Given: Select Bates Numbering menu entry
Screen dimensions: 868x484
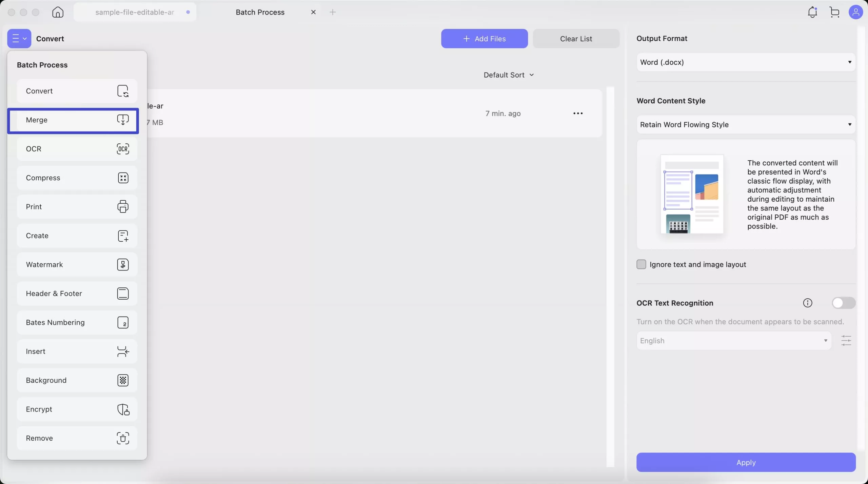Looking at the screenshot, I should click(77, 322).
